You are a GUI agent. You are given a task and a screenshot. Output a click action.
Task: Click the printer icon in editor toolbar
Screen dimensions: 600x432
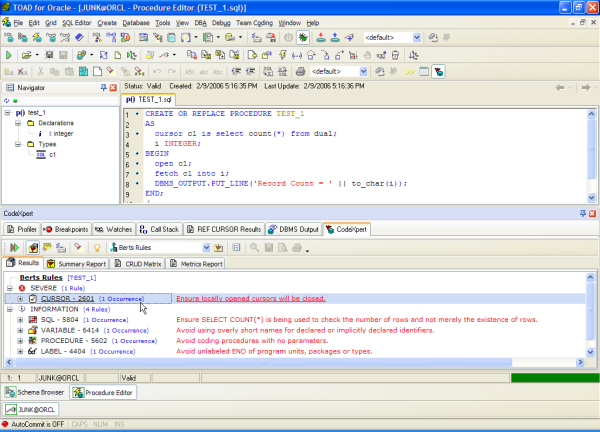point(301,72)
